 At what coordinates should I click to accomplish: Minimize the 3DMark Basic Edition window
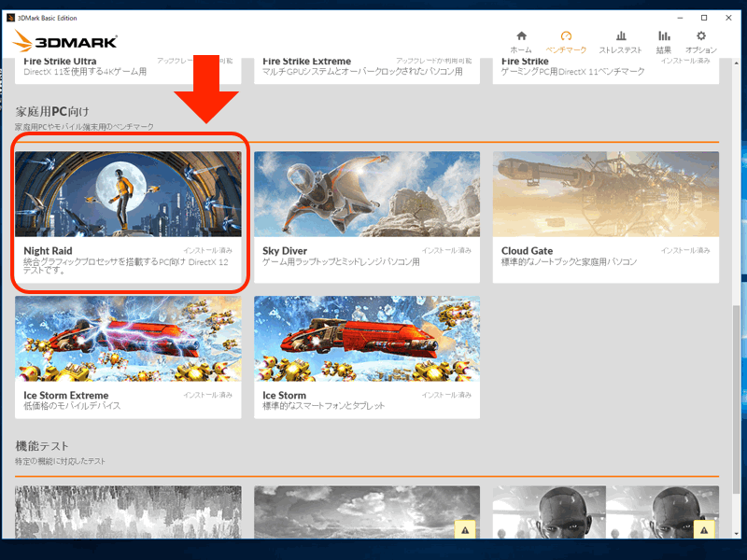[680, 18]
